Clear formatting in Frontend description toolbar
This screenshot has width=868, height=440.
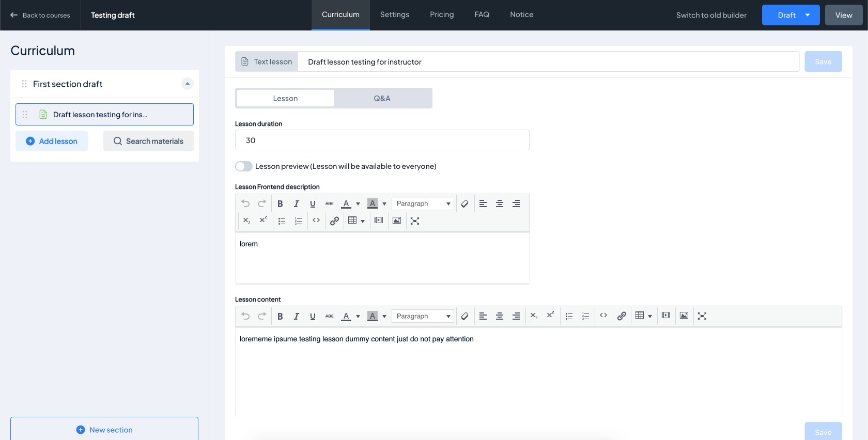tap(465, 204)
